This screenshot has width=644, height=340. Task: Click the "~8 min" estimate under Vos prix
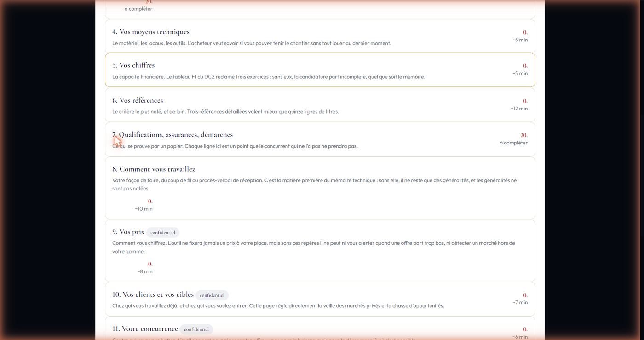(144, 271)
